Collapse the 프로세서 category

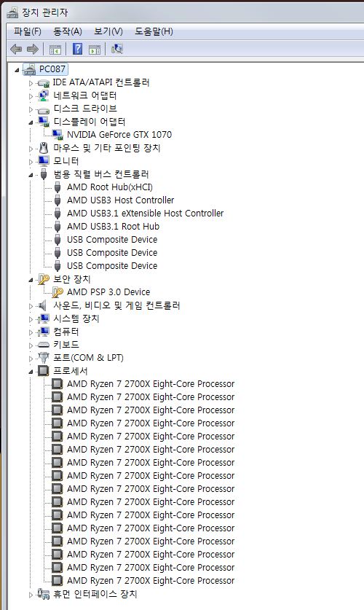coord(31,372)
